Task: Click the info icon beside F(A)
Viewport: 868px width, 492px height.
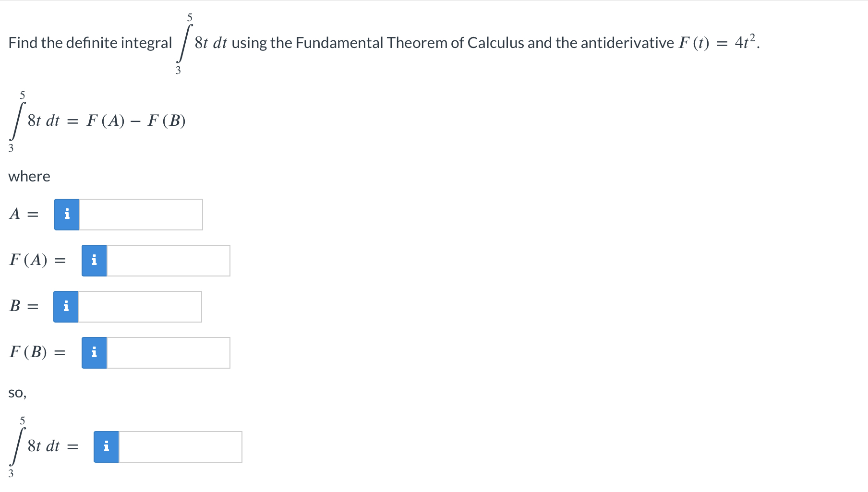Action: click(94, 261)
